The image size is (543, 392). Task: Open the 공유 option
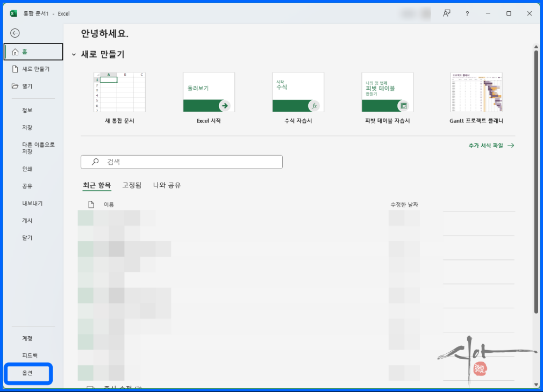(x=27, y=186)
